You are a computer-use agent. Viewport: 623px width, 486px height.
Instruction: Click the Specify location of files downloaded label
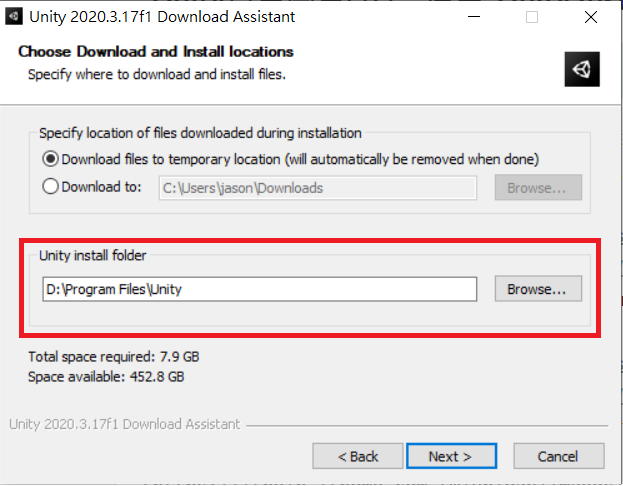coord(200,133)
